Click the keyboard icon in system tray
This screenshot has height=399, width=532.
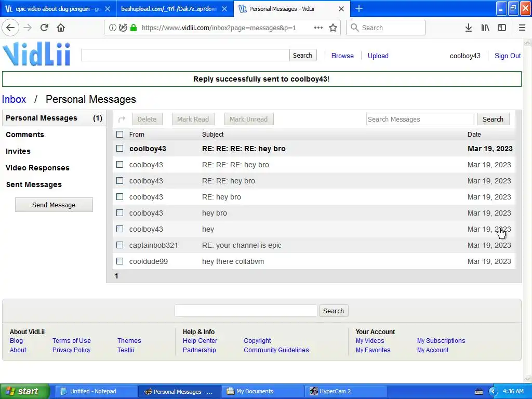(x=478, y=392)
